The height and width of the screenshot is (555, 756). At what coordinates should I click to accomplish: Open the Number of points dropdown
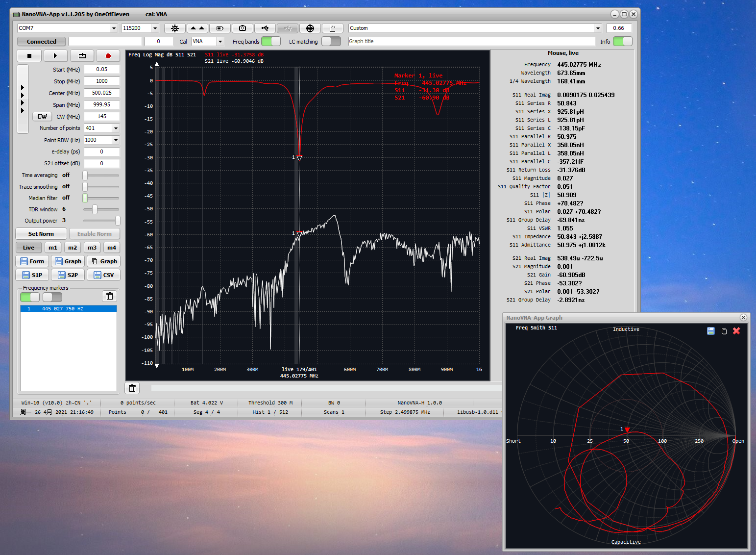click(x=116, y=128)
